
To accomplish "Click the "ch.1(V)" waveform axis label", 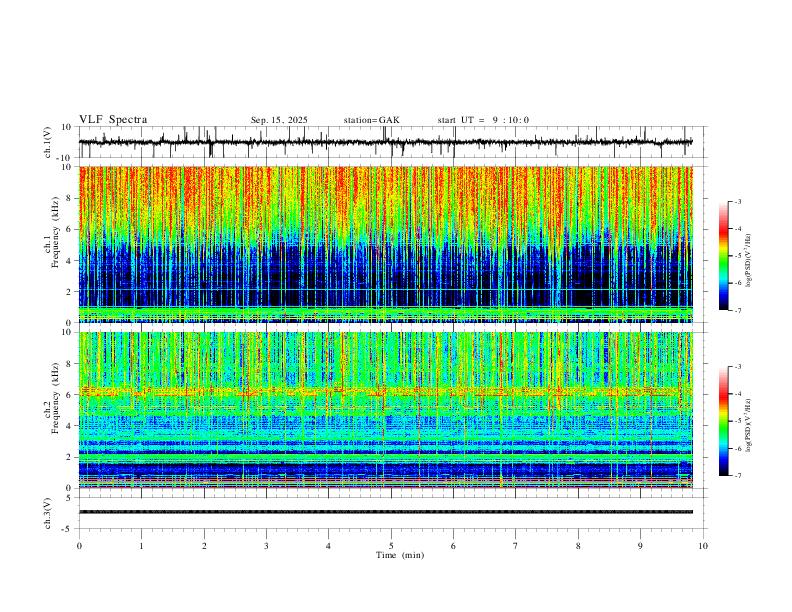I will click(x=48, y=142).
